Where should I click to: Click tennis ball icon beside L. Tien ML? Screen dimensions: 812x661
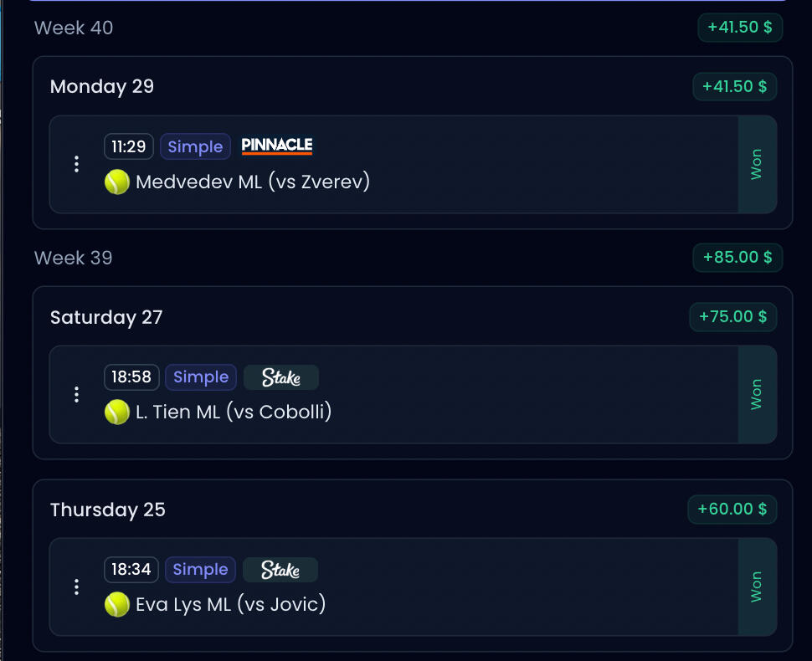click(117, 412)
